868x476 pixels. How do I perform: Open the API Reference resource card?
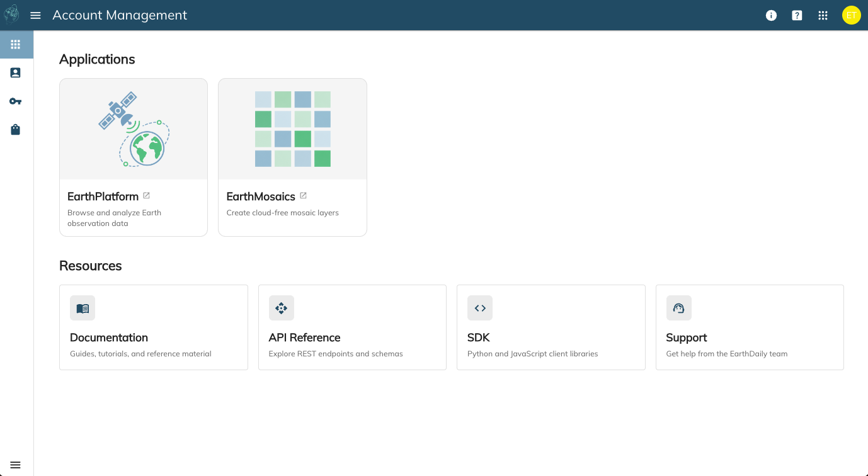(352, 327)
